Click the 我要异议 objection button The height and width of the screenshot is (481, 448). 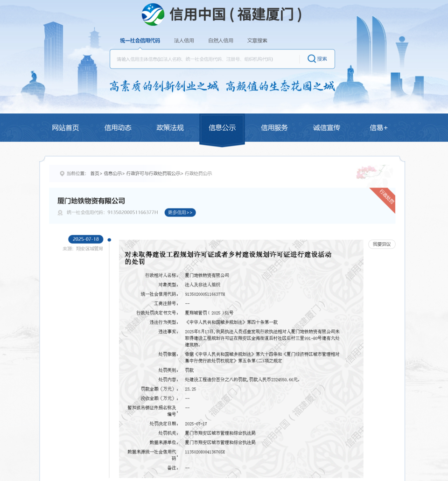click(x=382, y=244)
